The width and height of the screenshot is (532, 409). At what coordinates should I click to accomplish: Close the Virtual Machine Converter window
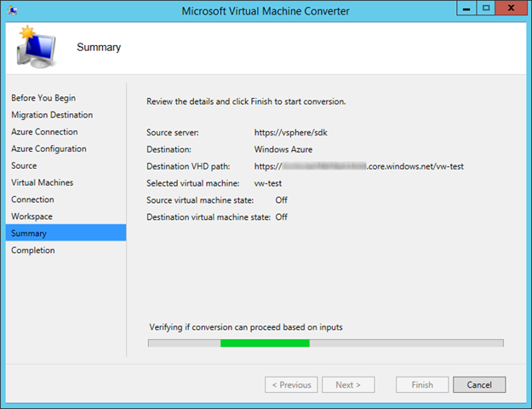pos(510,9)
